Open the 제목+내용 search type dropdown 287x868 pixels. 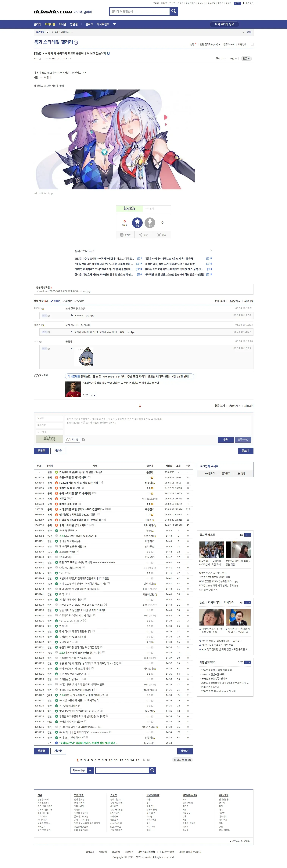point(83,770)
